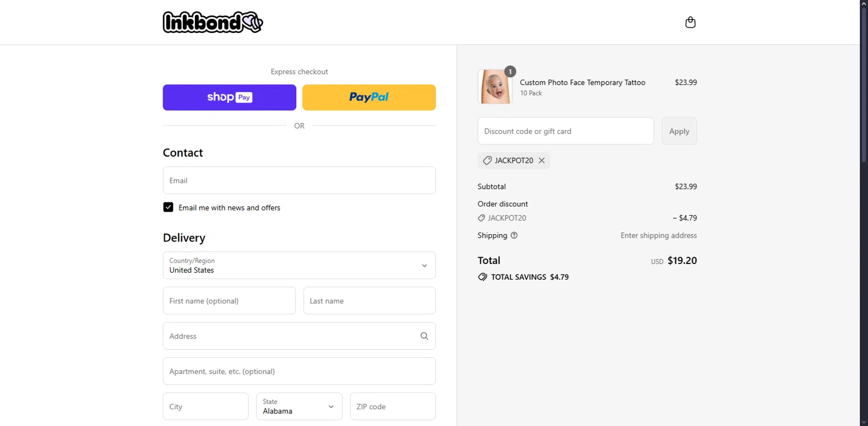Click the $19.20 total amount
Viewport: 868px width, 426px height.
(x=682, y=261)
